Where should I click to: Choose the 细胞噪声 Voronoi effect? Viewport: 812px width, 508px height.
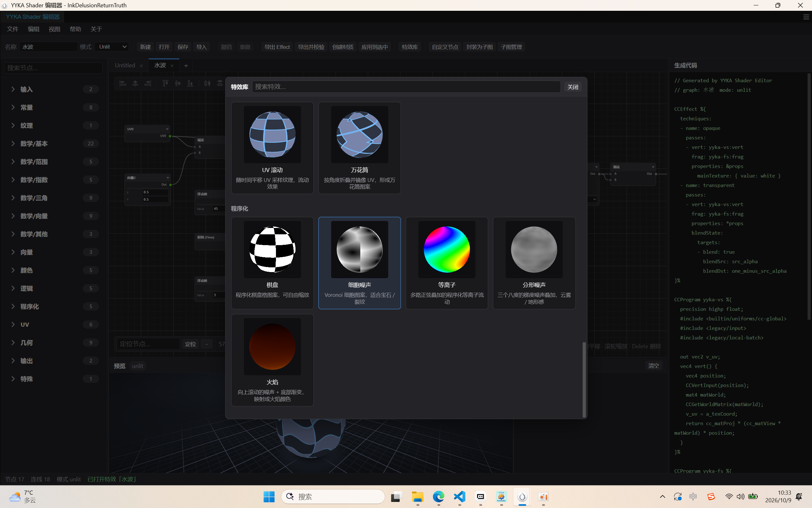click(x=359, y=263)
